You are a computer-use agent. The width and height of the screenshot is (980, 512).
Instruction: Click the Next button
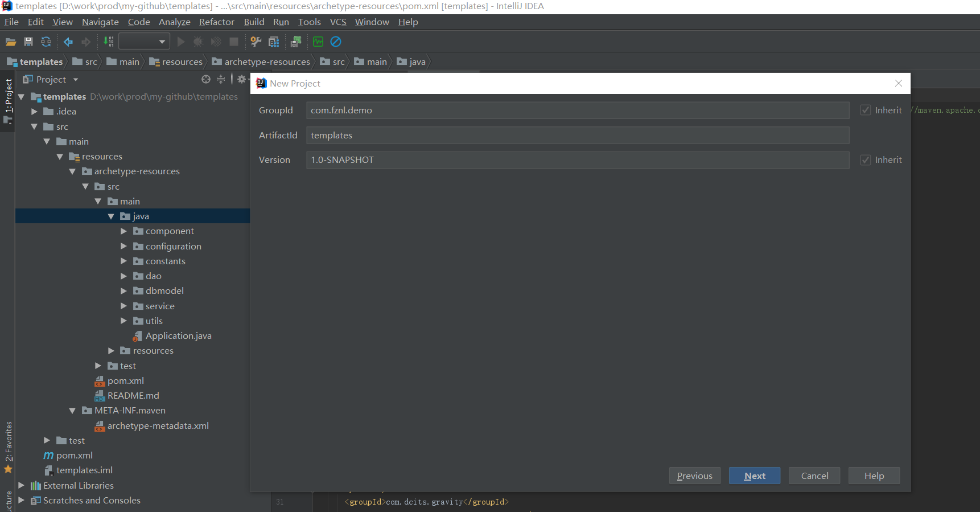(x=754, y=476)
